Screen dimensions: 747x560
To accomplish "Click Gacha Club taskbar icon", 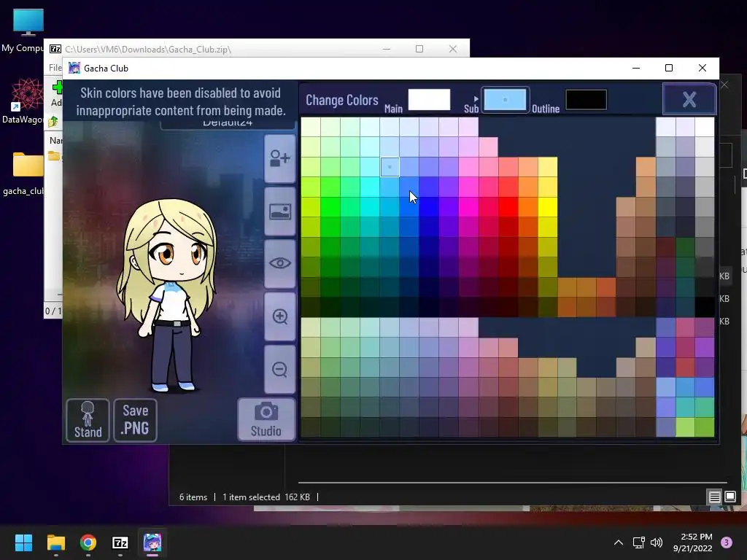I will click(152, 542).
